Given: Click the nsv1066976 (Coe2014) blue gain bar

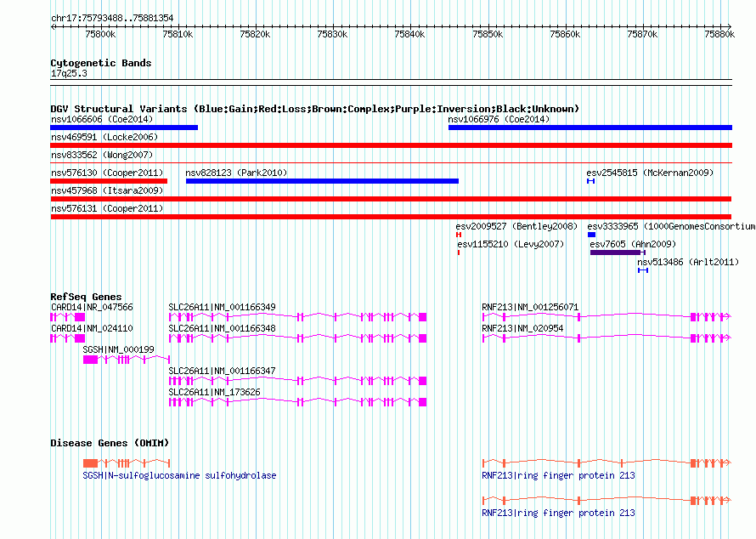Looking at the screenshot, I should 590,128.
